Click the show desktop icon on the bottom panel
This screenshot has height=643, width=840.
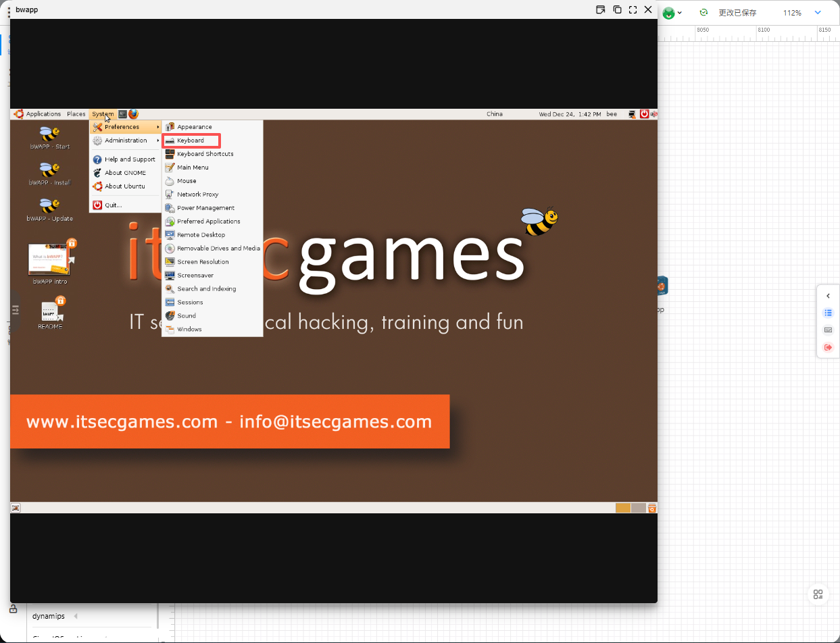[16, 508]
